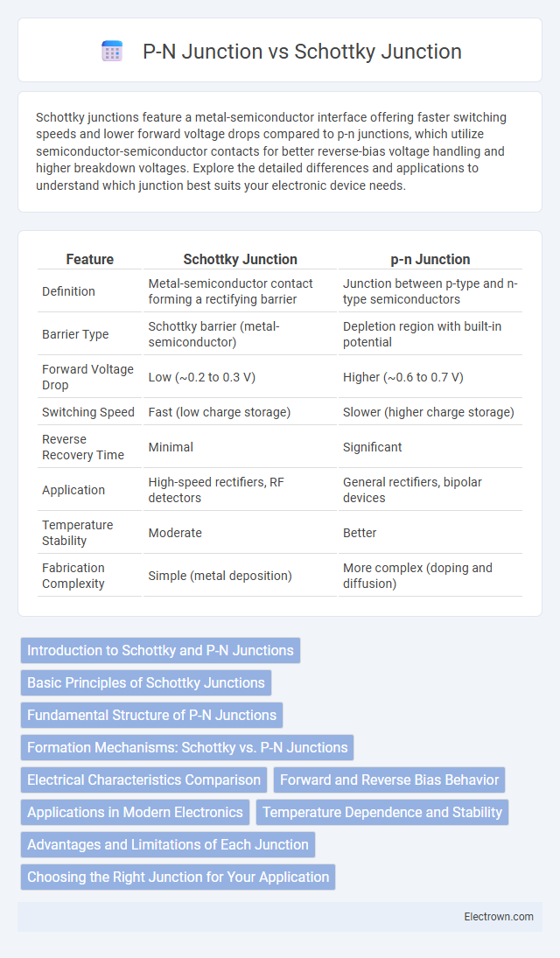Select the Schottky Junction column header
The image size is (560, 958).
point(241,259)
